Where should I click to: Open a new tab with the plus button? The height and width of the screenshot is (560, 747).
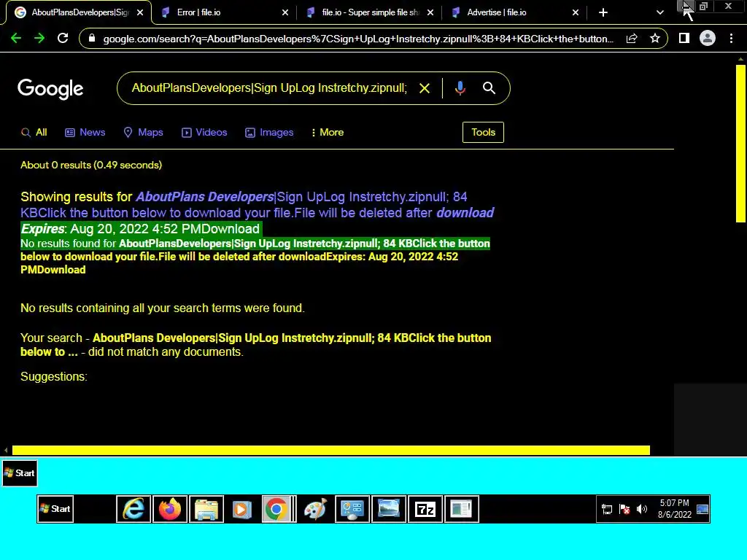pos(603,12)
